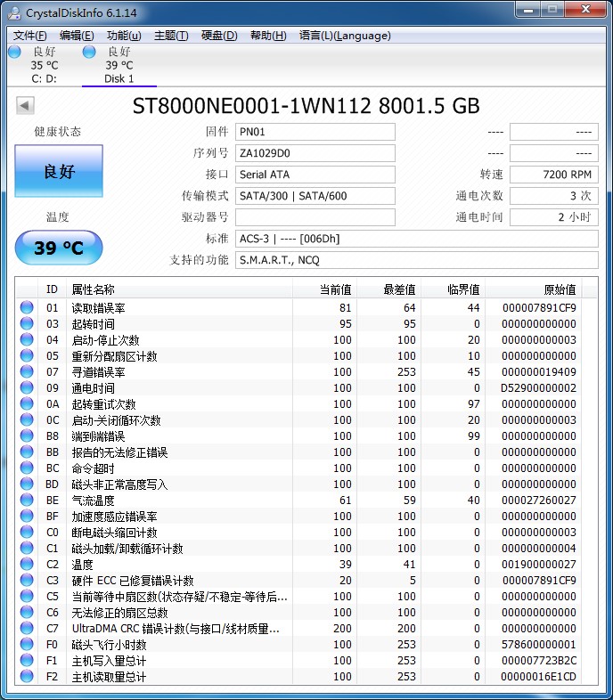Open the 主题(T) menu
This screenshot has height=700, width=613.
tap(171, 36)
